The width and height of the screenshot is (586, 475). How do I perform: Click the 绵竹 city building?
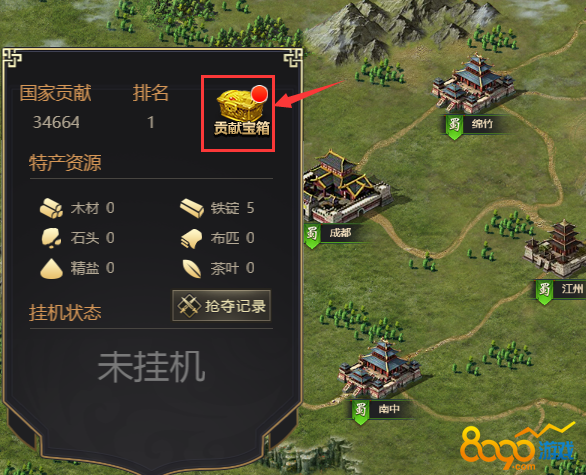473,84
